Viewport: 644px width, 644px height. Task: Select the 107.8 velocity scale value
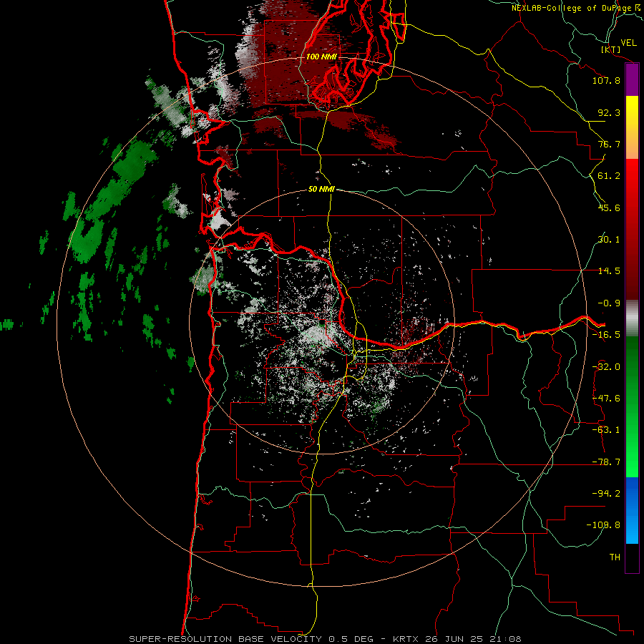pos(606,80)
